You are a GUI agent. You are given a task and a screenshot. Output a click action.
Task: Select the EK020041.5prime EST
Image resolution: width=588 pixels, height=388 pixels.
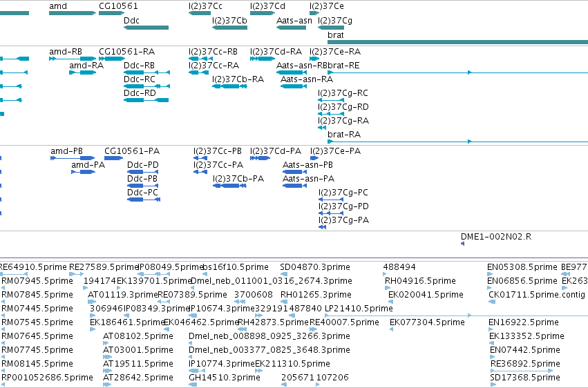point(390,302)
